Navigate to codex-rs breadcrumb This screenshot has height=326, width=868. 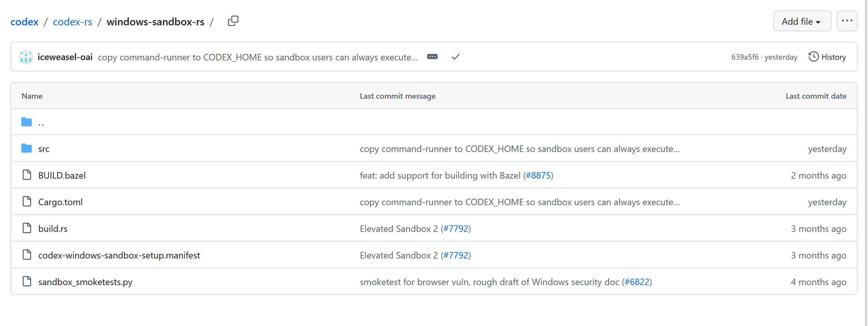72,22
